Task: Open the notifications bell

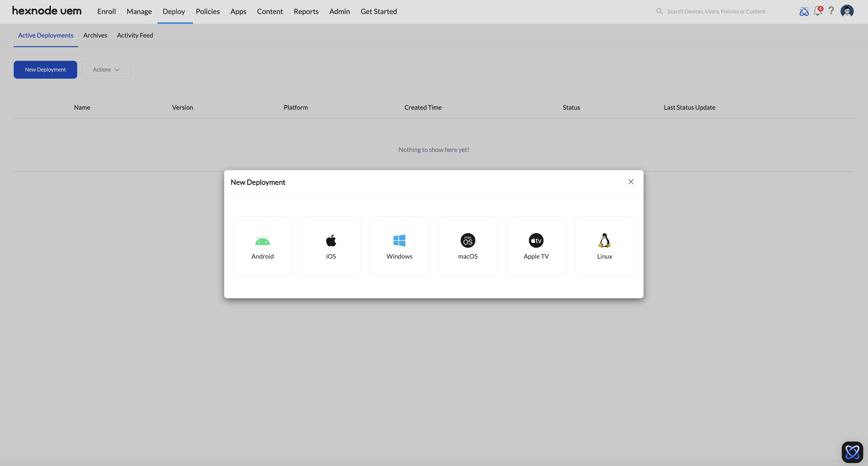Action: click(x=818, y=11)
